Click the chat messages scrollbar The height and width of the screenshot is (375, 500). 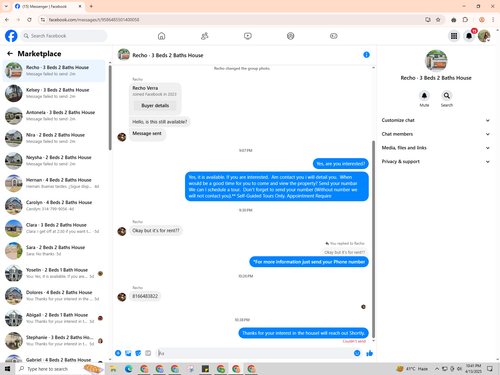point(373,239)
